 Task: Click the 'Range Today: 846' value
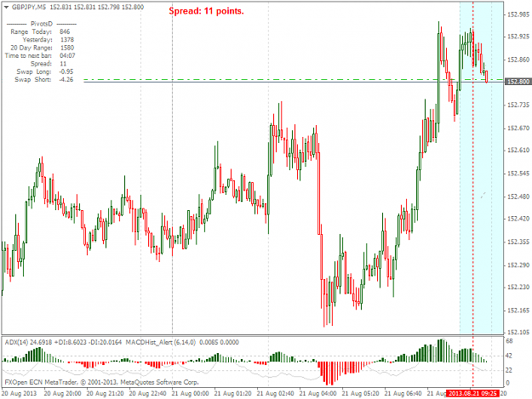click(x=65, y=31)
